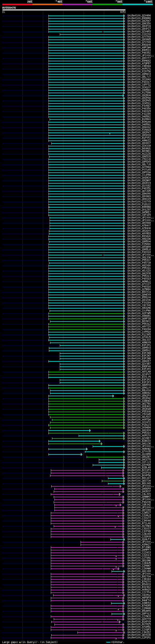Open hit UniRef100_P29756
This screenshot has width=155, height=644.
point(139,71)
